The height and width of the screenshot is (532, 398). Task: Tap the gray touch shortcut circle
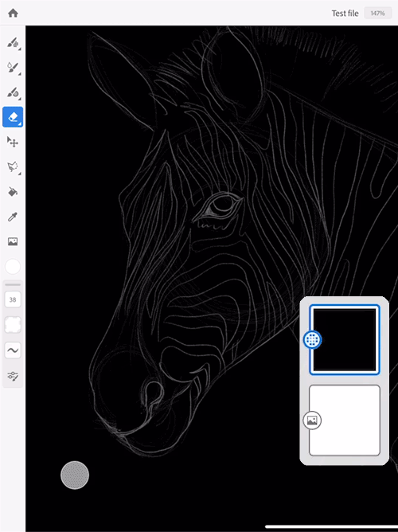coord(75,475)
